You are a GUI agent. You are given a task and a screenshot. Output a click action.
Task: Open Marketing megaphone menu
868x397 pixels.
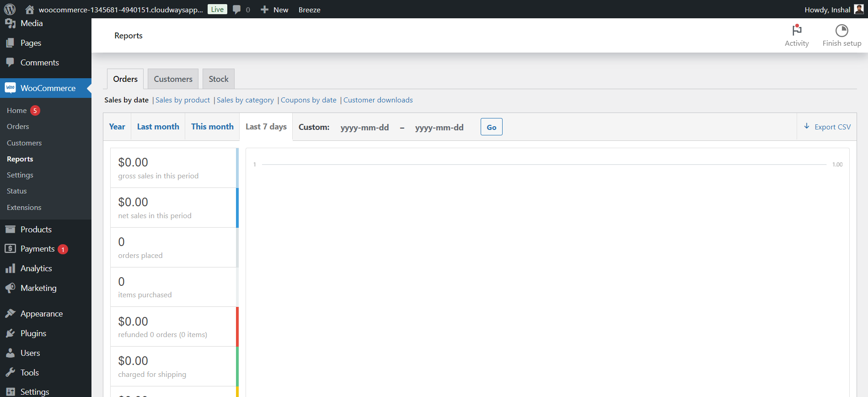(x=38, y=288)
